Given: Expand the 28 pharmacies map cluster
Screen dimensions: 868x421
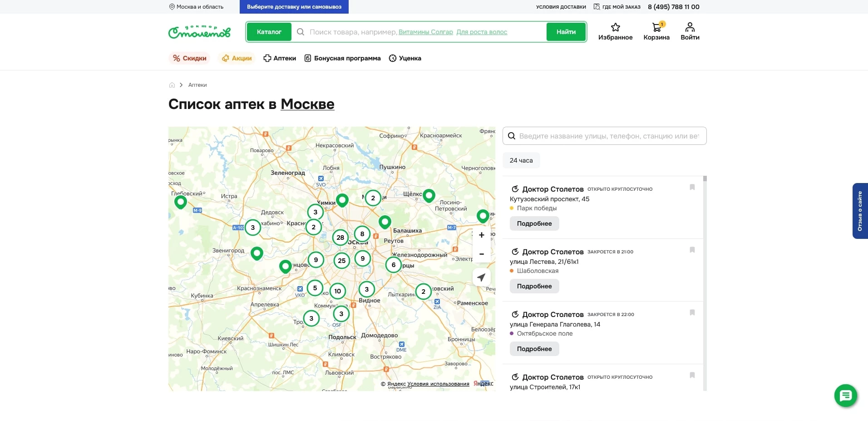Looking at the screenshot, I should (x=340, y=238).
